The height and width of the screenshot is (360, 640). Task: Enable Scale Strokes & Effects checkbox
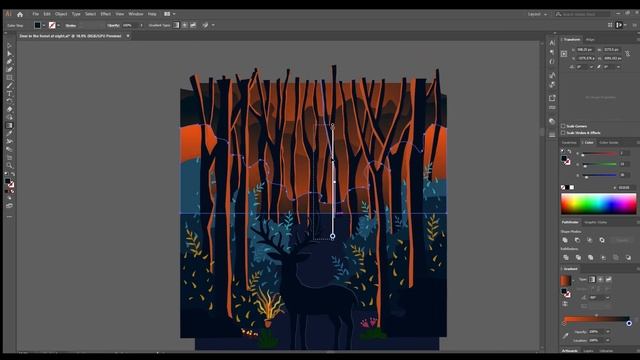(563, 133)
